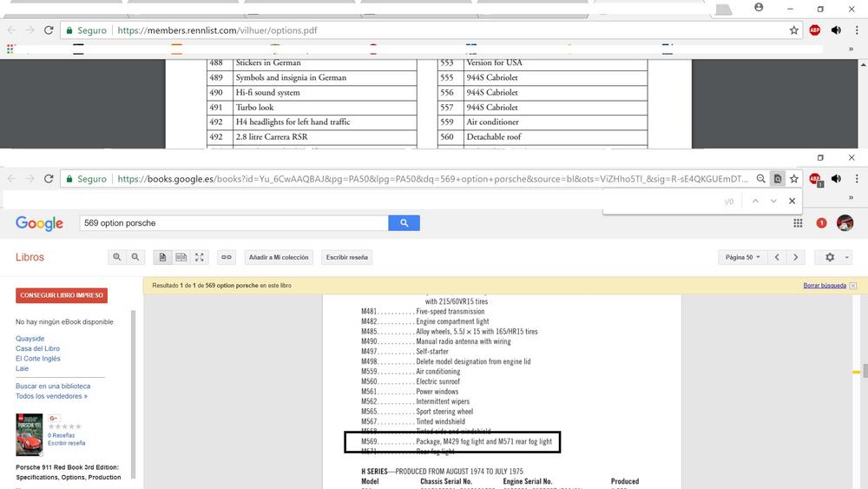Open Chrome menu in Google Books window

point(857,179)
